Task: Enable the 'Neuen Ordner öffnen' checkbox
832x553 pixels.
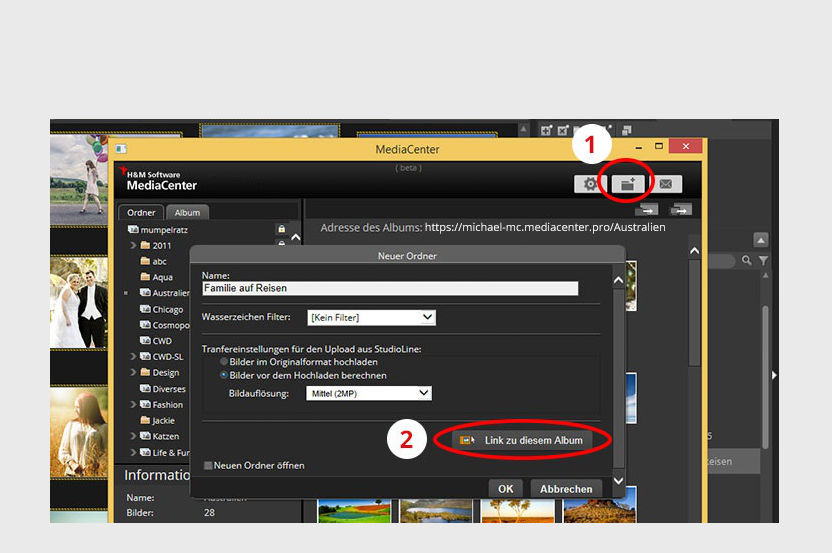Action: tap(208, 465)
